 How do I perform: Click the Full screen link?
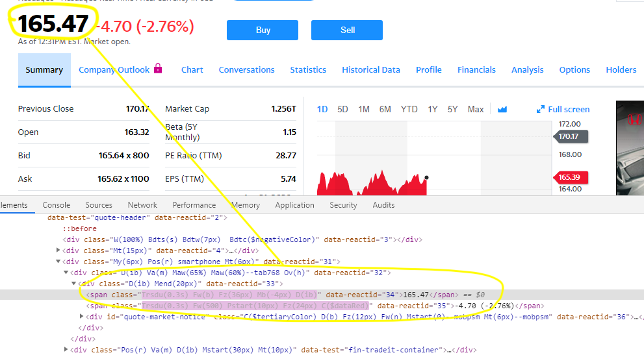pos(569,109)
